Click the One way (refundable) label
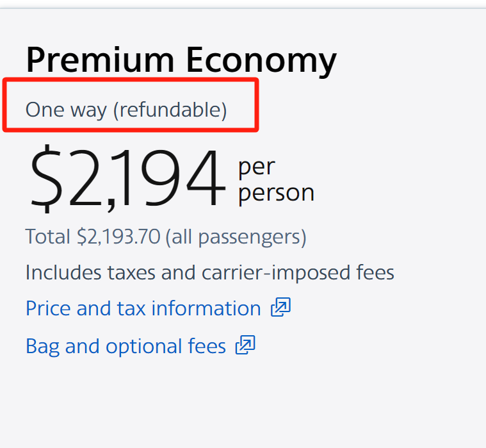This screenshot has height=448, width=486. coord(126,110)
